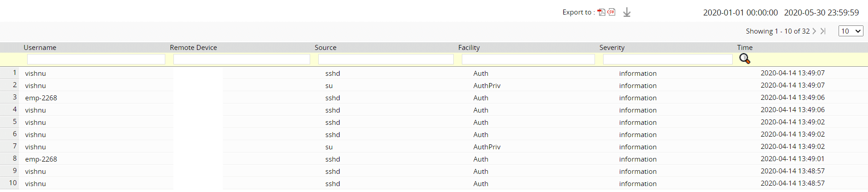The height and width of the screenshot is (192, 868).
Task: Jump to the last page of results
Action: [x=823, y=31]
